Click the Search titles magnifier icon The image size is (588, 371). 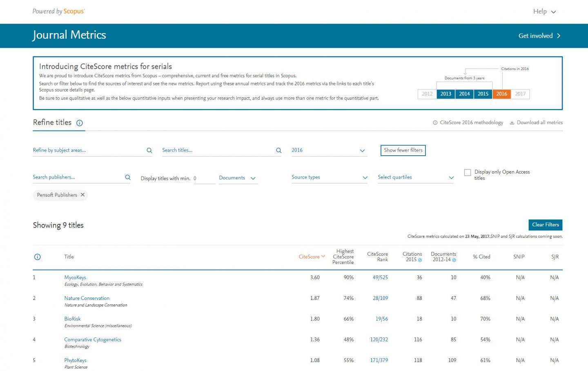(x=279, y=150)
